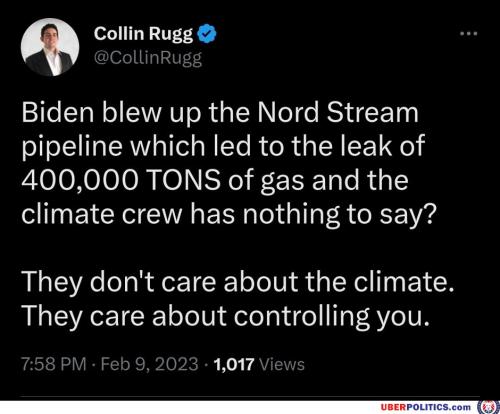The width and height of the screenshot is (500, 414).
Task: View the 1,017 Views count
Action: tap(259, 364)
